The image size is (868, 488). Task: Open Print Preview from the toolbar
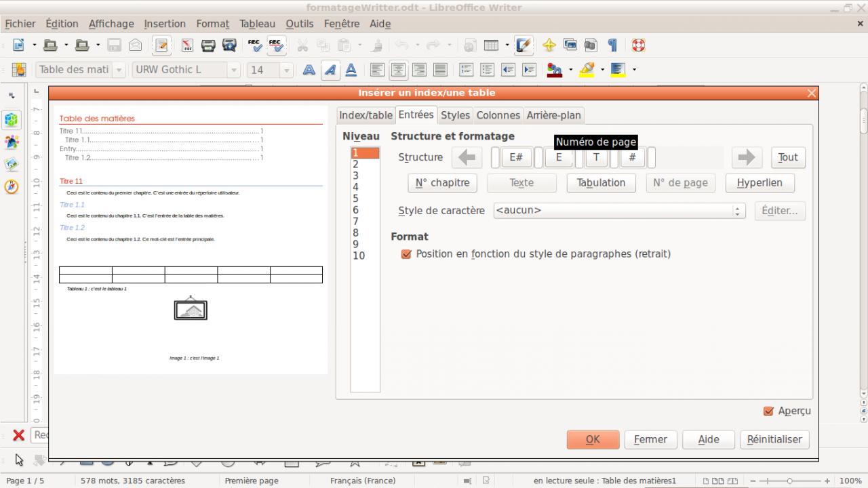tap(229, 45)
